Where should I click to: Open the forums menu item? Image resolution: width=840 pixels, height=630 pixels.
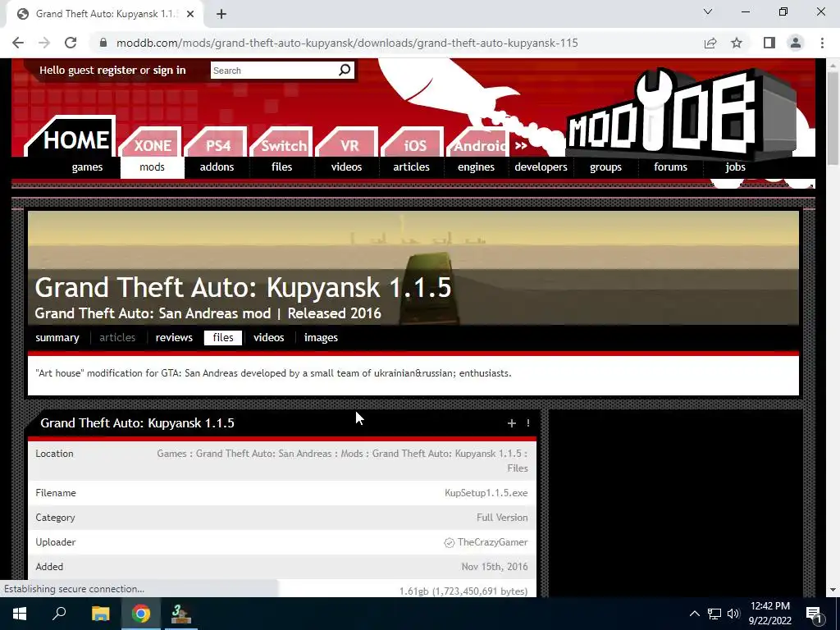(x=671, y=167)
